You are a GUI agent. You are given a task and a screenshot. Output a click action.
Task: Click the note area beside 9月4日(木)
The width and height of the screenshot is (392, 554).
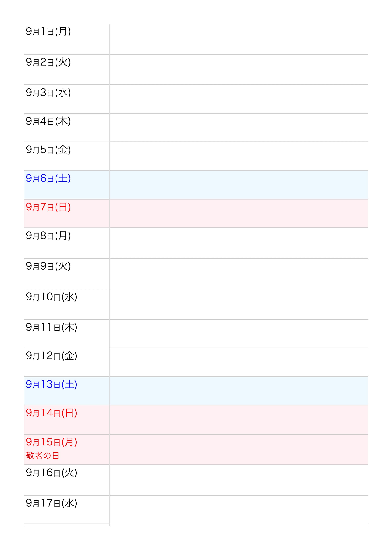(238, 128)
